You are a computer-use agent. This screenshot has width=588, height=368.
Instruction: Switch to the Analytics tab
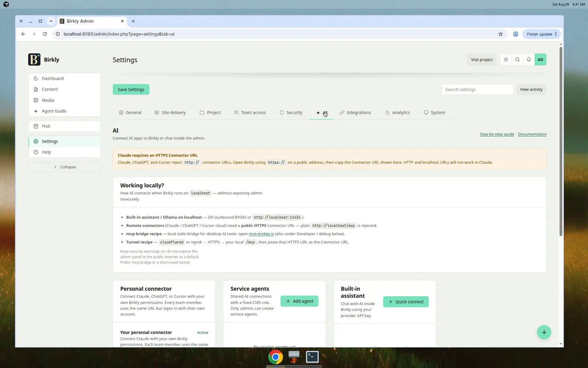click(x=397, y=113)
